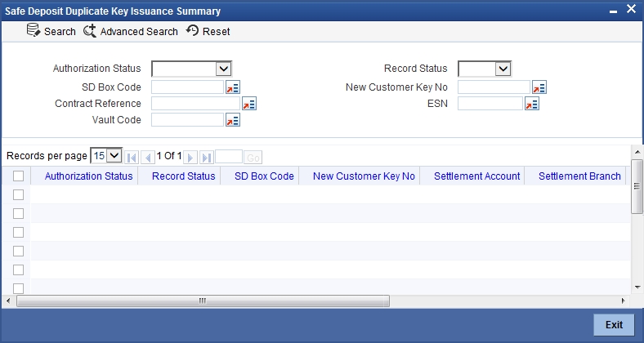Click the Exit button

click(x=614, y=324)
